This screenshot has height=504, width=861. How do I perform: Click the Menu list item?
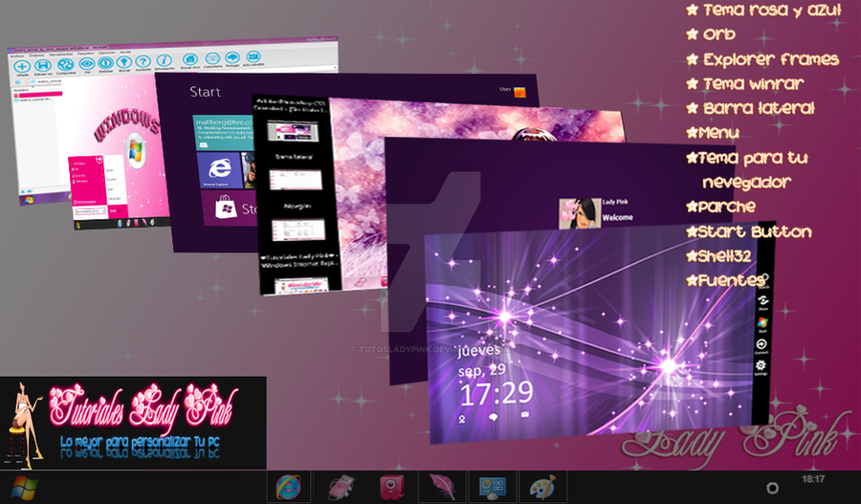tap(713, 133)
